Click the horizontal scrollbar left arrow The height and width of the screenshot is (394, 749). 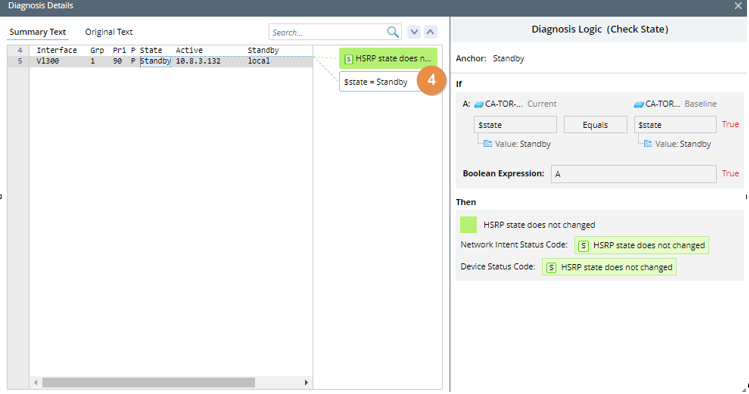(36, 383)
